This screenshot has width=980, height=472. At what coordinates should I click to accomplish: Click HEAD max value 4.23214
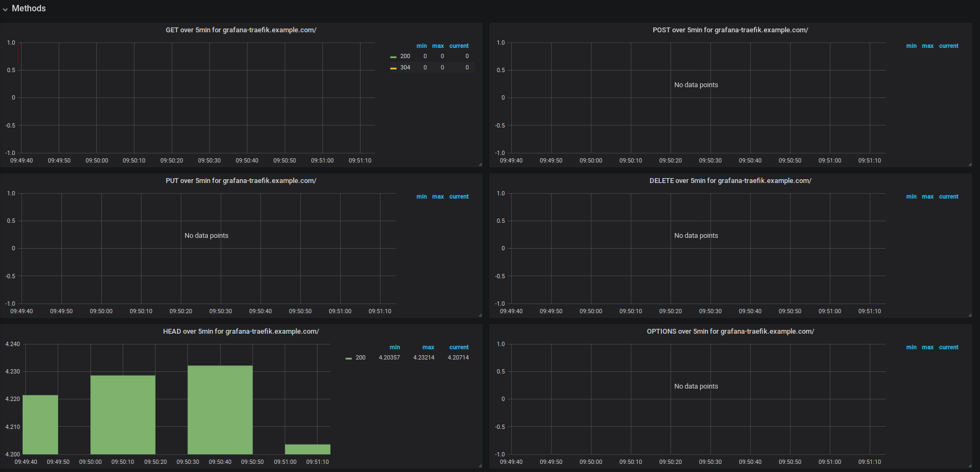pyautogui.click(x=424, y=358)
